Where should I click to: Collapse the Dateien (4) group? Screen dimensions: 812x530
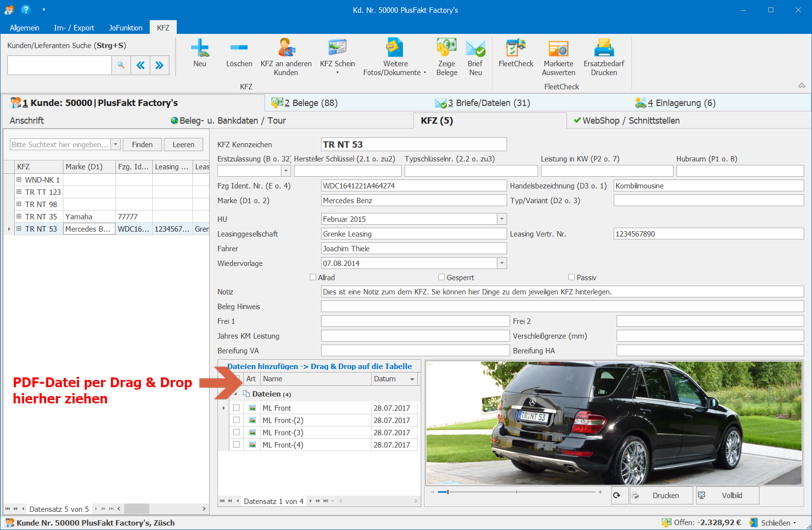coord(236,394)
